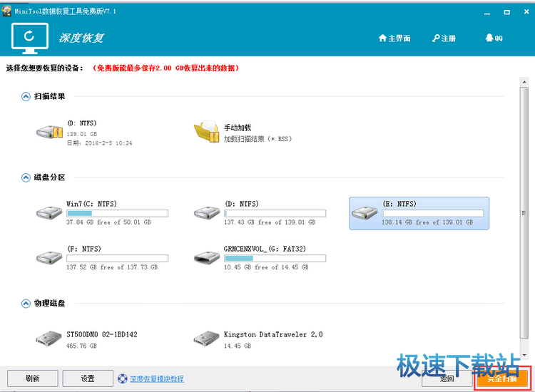Image resolution: width=535 pixels, height=392 pixels.
Task: Minimize the MiniTool window
Action: pos(487,12)
